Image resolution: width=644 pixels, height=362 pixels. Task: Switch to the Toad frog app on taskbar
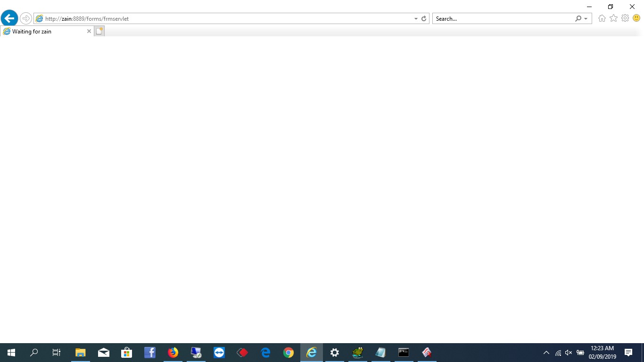click(358, 353)
